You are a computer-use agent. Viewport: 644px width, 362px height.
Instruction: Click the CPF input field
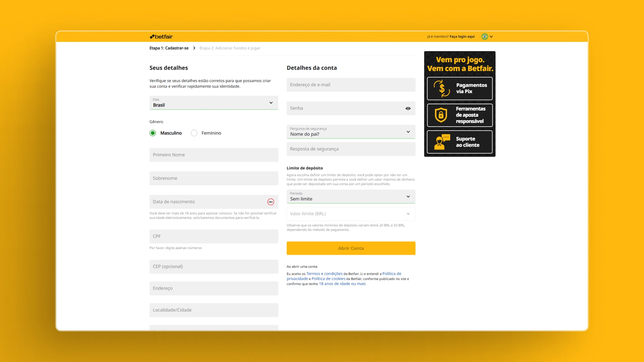click(x=214, y=236)
